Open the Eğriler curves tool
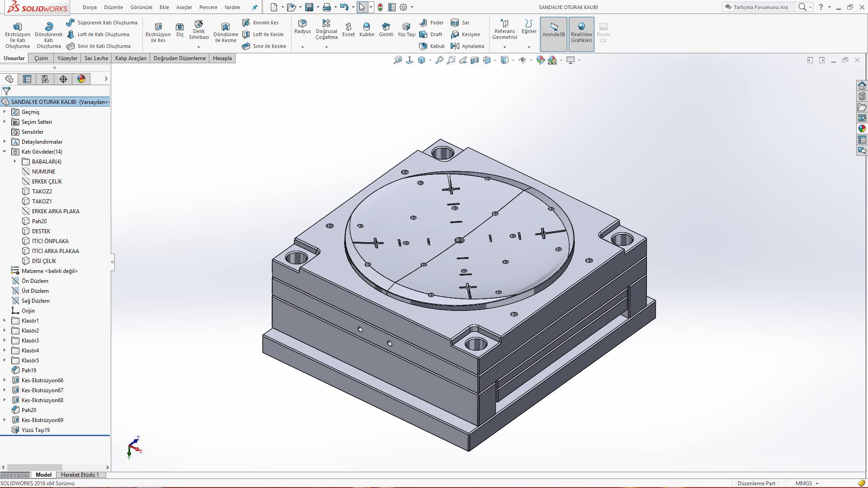The width and height of the screenshot is (868, 488). pos(529,27)
